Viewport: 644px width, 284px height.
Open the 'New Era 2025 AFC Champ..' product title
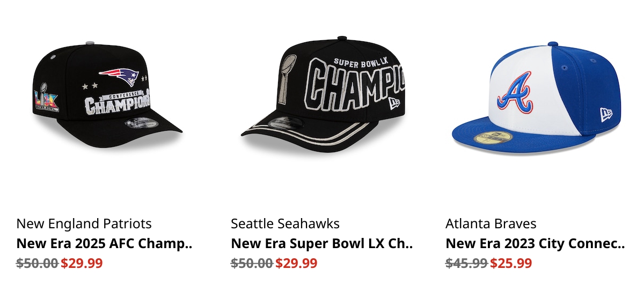tap(105, 244)
